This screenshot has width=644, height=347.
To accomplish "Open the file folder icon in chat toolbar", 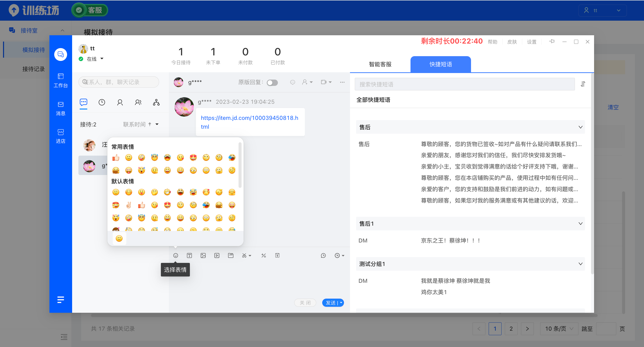I will (x=231, y=256).
